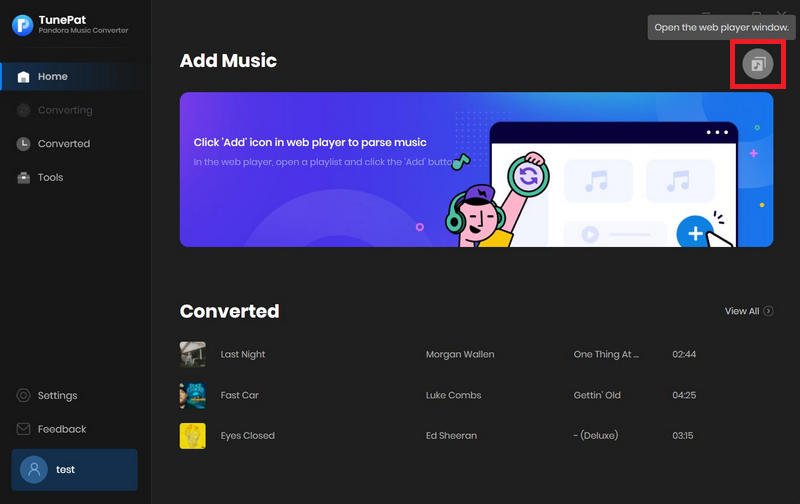Select Home icon in sidebar
Viewport: 800px width, 504px height.
pyautogui.click(x=23, y=77)
